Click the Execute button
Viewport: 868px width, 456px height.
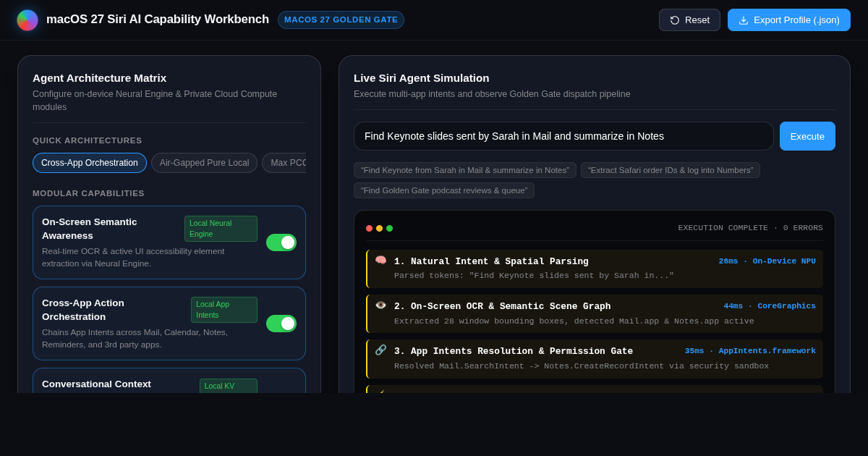point(807,136)
